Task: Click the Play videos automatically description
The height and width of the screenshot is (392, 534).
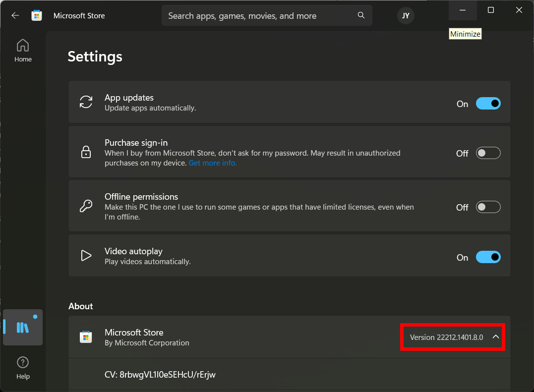Action: (147, 262)
